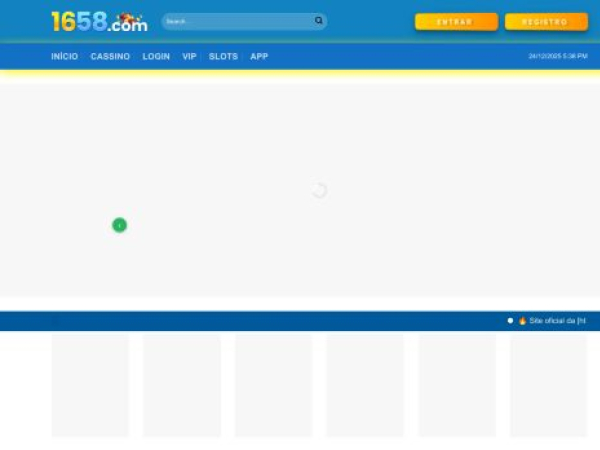Viewport: 600px width, 450px height.
Task: Open the LOGIN menu item
Action: click(156, 56)
